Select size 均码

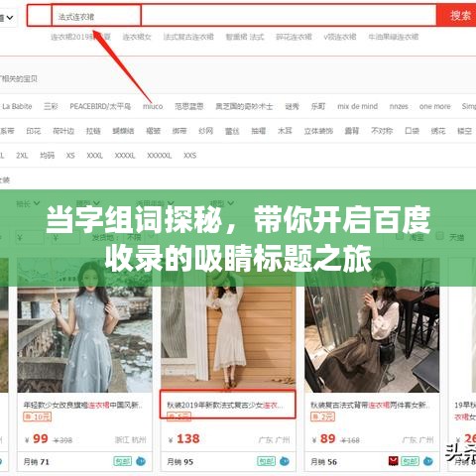(x=48, y=156)
